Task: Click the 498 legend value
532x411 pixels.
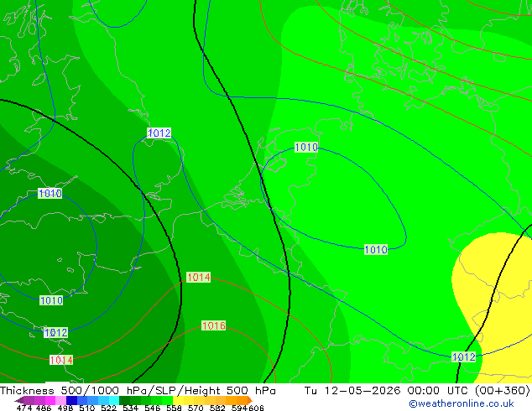Action: (x=65, y=408)
